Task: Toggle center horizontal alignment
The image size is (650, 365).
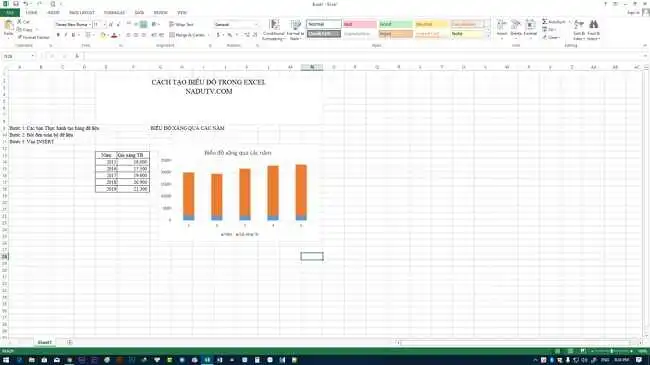Action: (136, 35)
